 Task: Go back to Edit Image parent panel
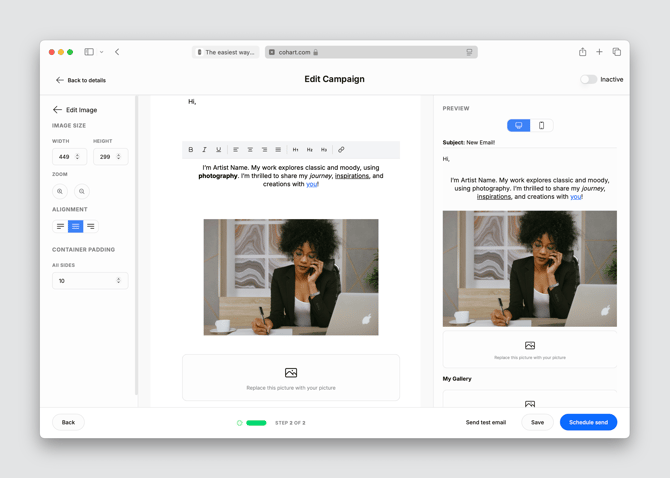point(57,110)
